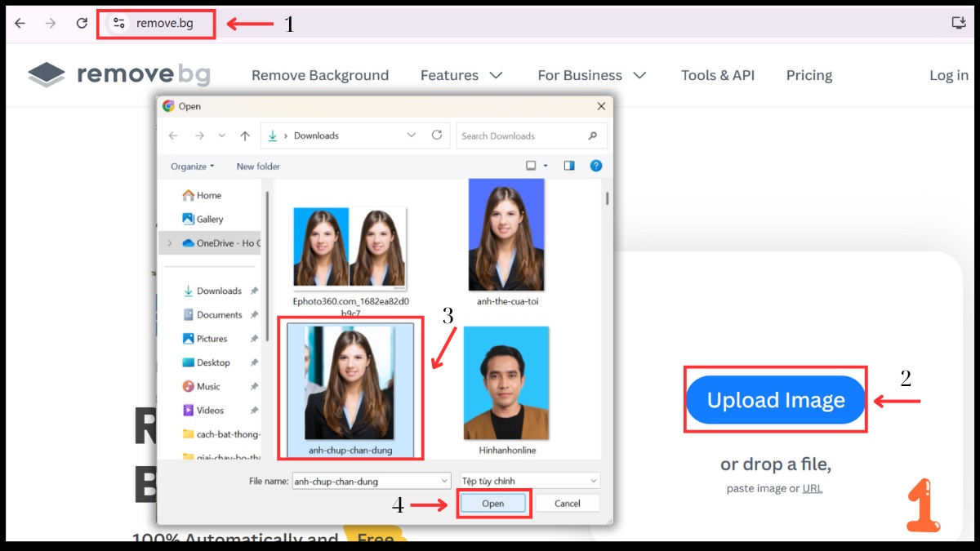Open the Pricing page
The height and width of the screenshot is (551, 980).
pos(808,75)
